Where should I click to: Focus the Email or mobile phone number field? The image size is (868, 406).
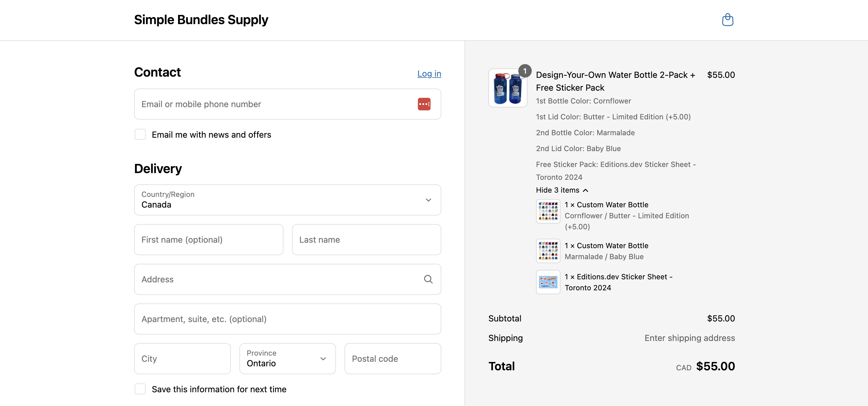pos(287,104)
